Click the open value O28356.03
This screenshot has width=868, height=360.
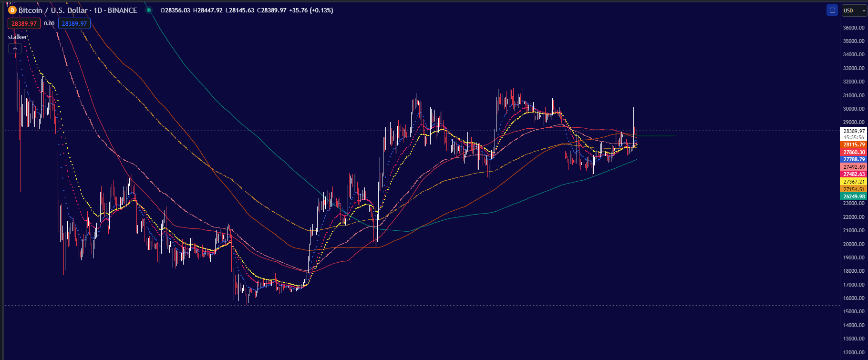(x=175, y=10)
